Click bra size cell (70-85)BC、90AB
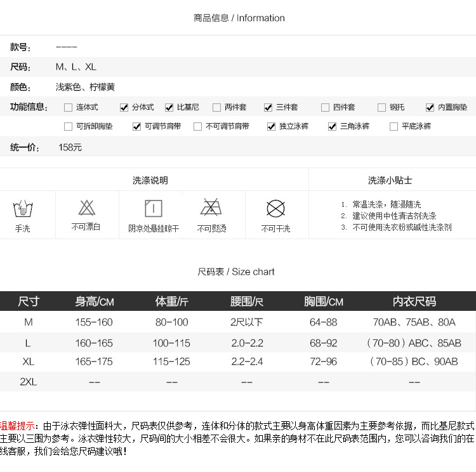The height and width of the screenshot is (472, 476). coord(414,362)
